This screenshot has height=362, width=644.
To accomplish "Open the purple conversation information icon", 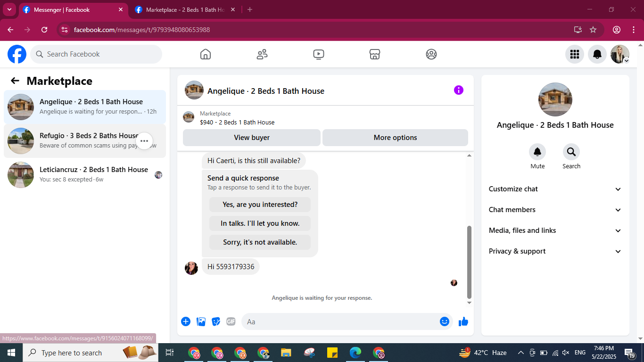I will pos(459,90).
